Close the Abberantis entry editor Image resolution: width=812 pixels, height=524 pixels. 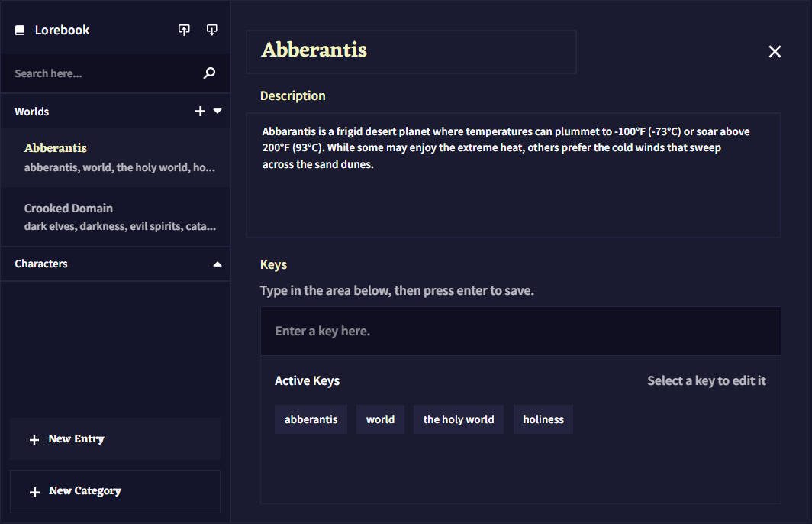775,51
